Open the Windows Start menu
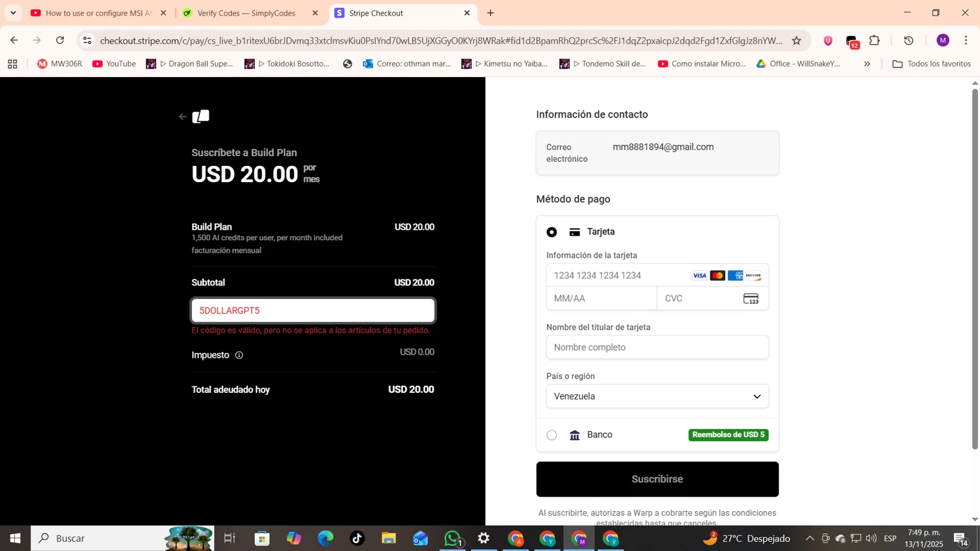 pyautogui.click(x=15, y=539)
